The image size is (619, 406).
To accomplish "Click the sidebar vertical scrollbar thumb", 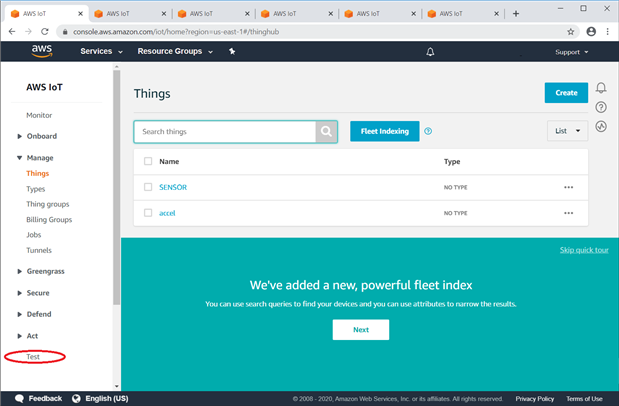I will pos(116,188).
